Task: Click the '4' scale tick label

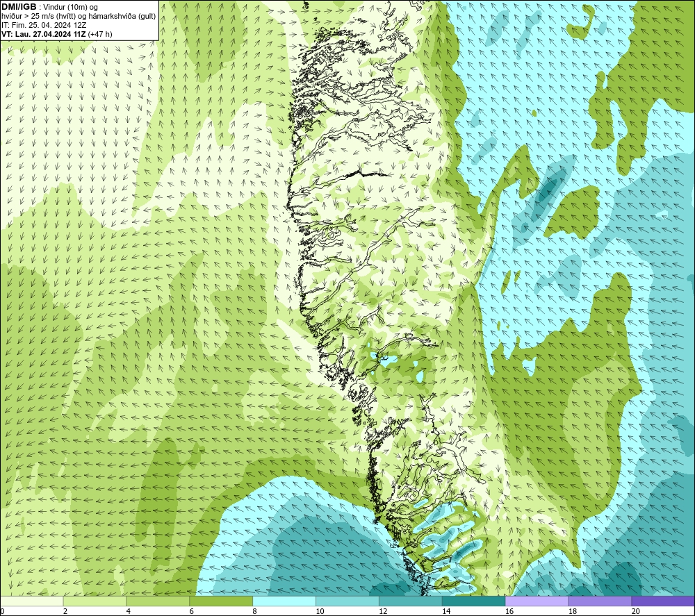Action: click(x=129, y=611)
